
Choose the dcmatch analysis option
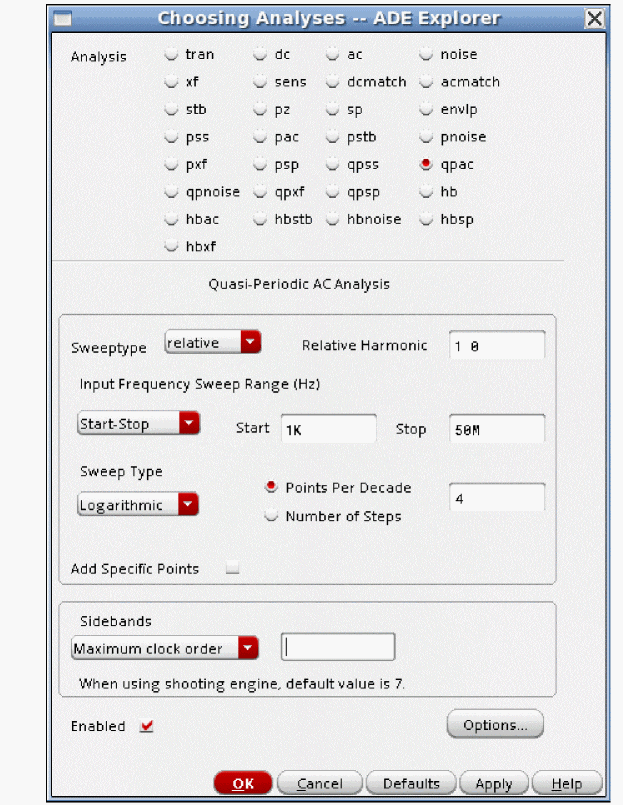click(332, 82)
